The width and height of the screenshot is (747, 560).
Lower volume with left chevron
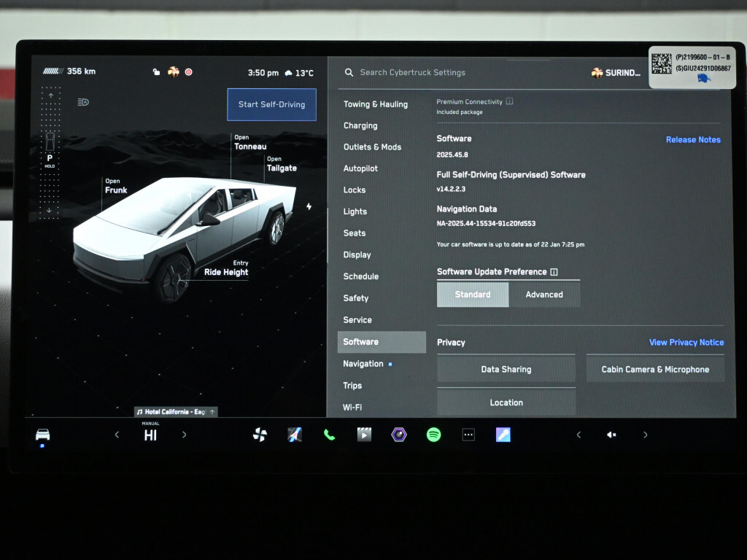coord(578,435)
